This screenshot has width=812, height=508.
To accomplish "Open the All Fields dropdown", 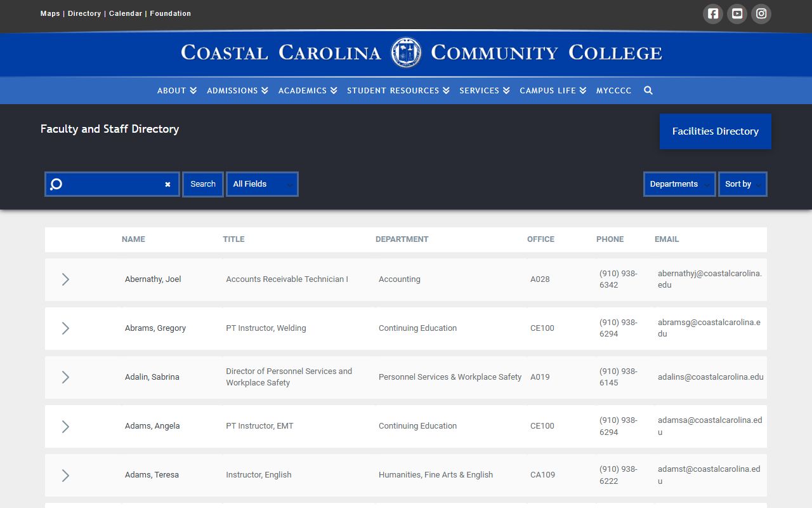I will tap(262, 184).
